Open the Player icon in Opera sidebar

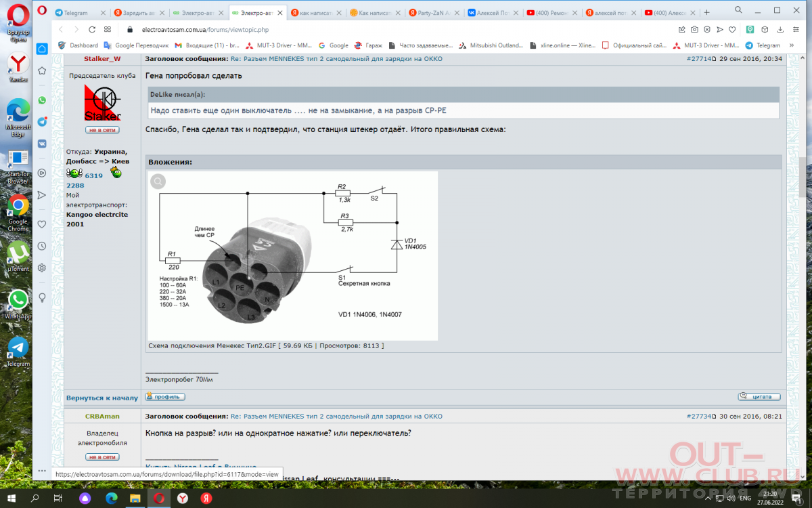pos(42,173)
